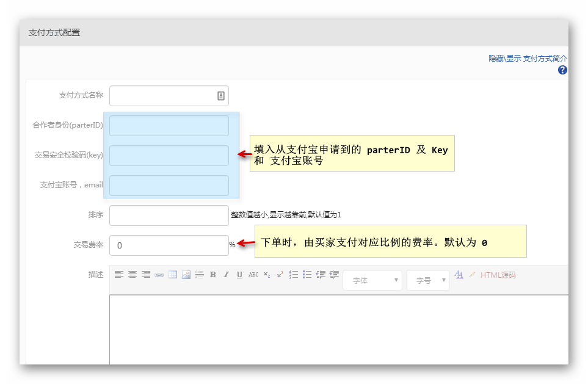Click the blue help question mark icon

562,70
